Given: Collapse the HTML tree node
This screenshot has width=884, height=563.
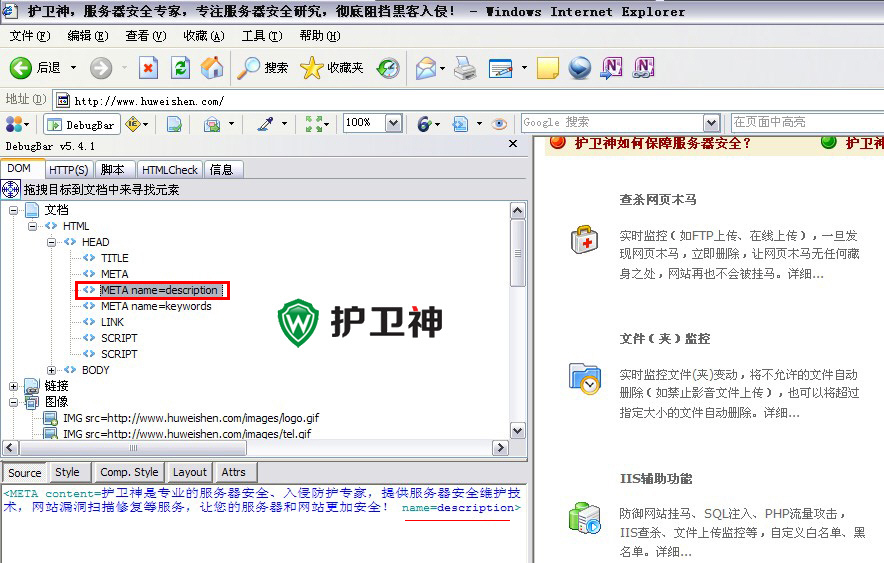Looking at the screenshot, I should (33, 226).
